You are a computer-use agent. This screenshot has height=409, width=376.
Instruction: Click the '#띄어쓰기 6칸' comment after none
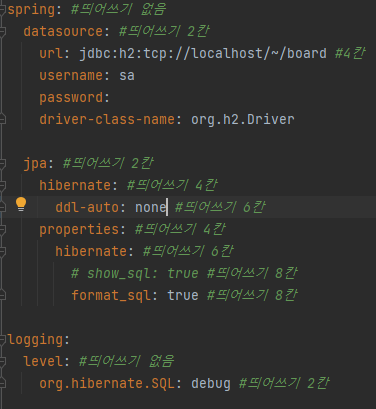coord(220,207)
